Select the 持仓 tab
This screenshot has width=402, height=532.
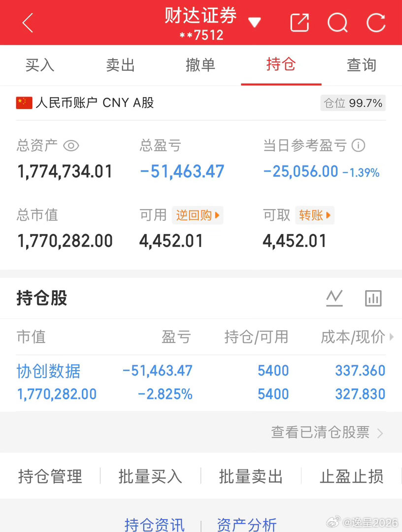[281, 64]
